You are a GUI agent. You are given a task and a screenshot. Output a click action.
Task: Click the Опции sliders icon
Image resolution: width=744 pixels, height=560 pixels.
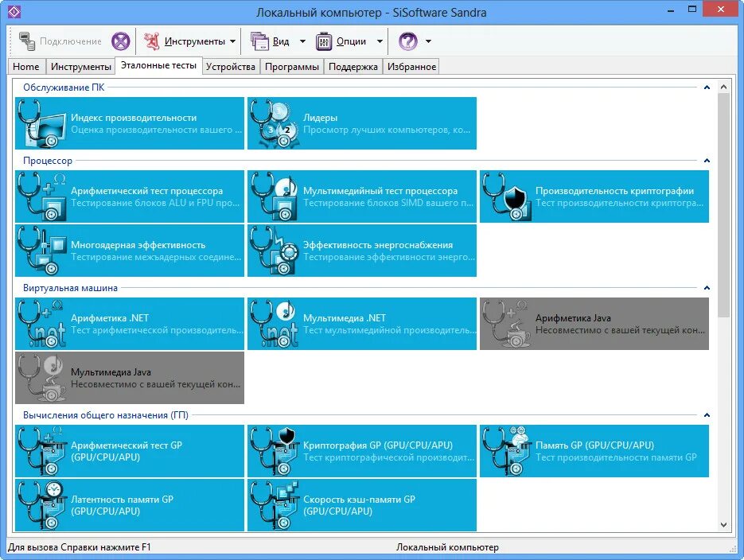tap(324, 41)
